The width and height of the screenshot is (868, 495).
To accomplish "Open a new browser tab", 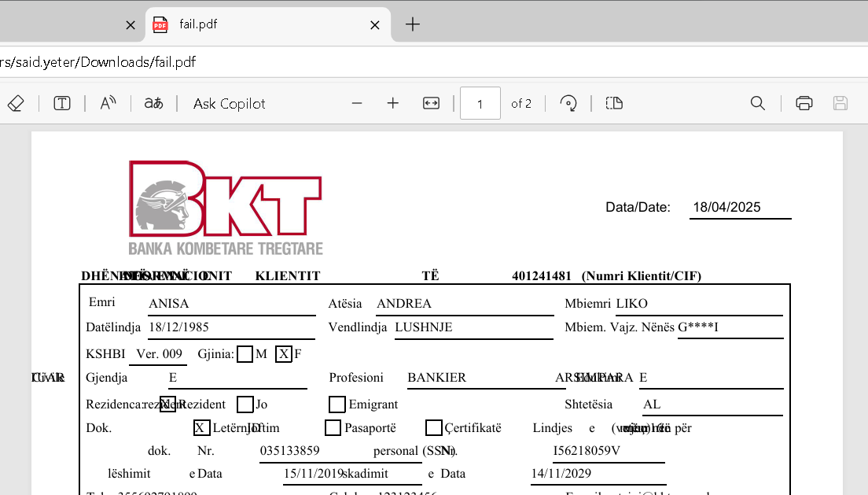I will point(413,24).
